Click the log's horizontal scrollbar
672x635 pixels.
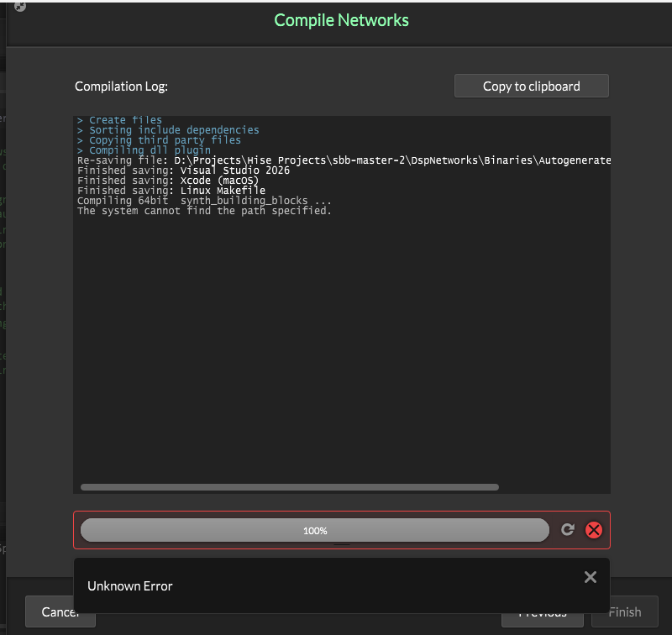[290, 486]
